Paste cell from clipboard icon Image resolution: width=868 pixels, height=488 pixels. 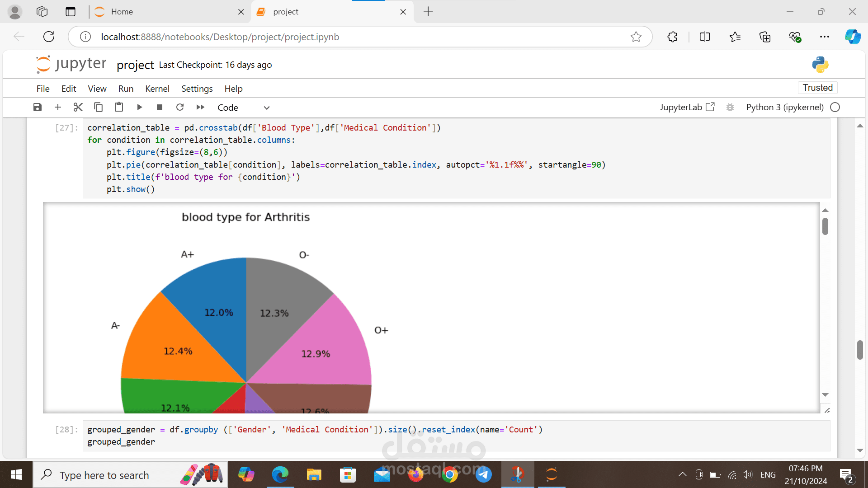(119, 108)
